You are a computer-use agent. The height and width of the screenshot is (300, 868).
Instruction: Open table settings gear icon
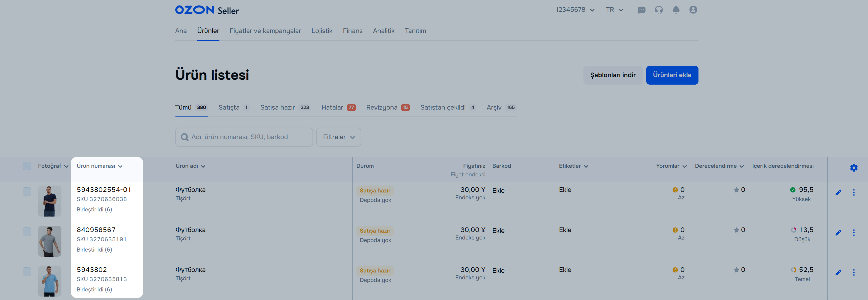point(853,167)
